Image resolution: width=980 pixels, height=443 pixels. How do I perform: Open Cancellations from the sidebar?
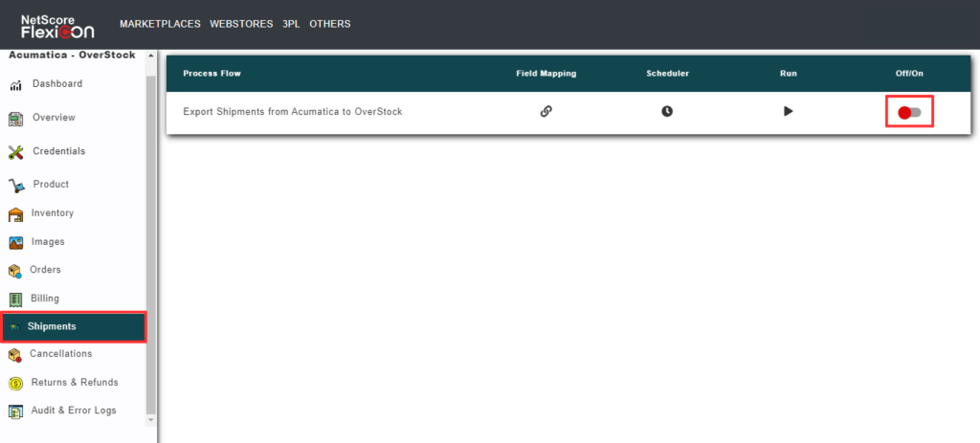[60, 354]
